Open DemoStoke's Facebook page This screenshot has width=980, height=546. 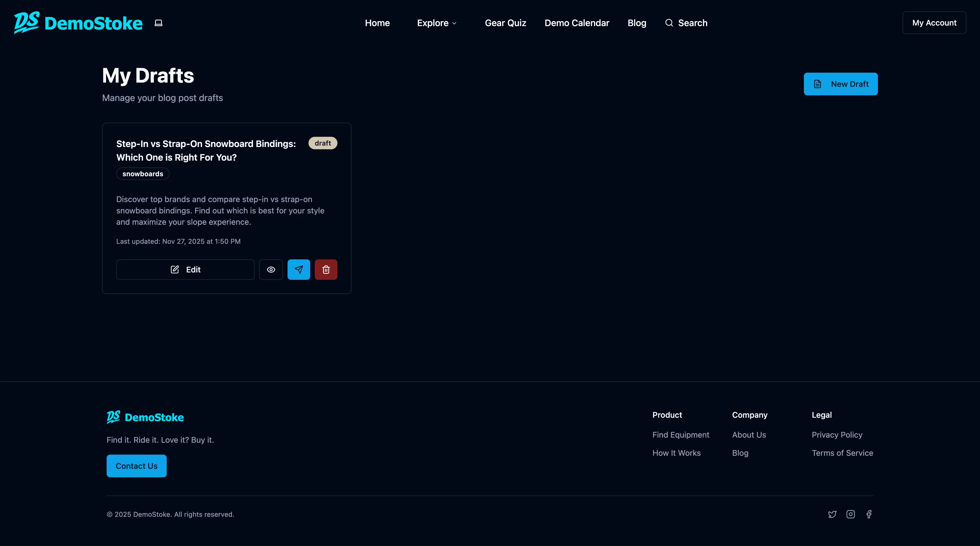pyautogui.click(x=869, y=514)
